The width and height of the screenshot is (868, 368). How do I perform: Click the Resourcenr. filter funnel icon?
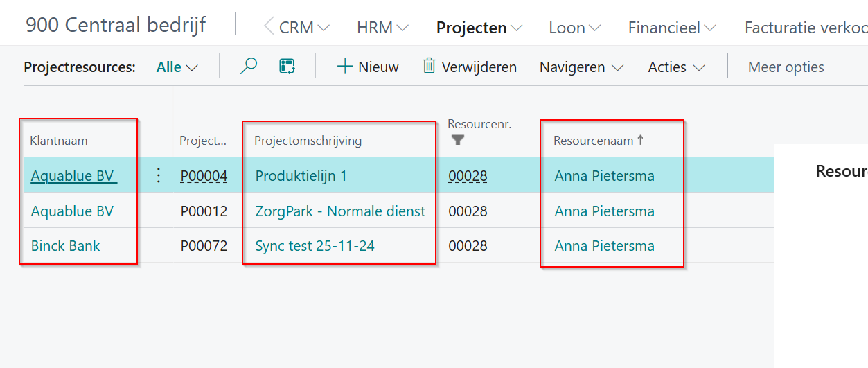tap(457, 140)
